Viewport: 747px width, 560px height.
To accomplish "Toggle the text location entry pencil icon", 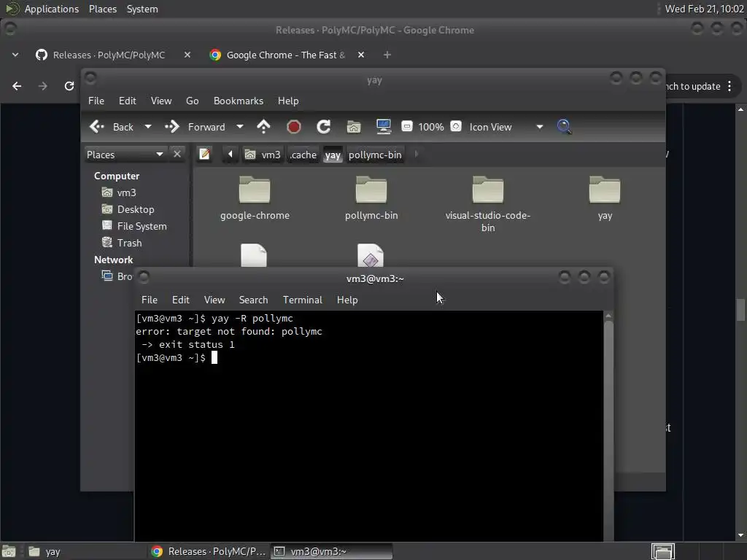I will (x=204, y=155).
